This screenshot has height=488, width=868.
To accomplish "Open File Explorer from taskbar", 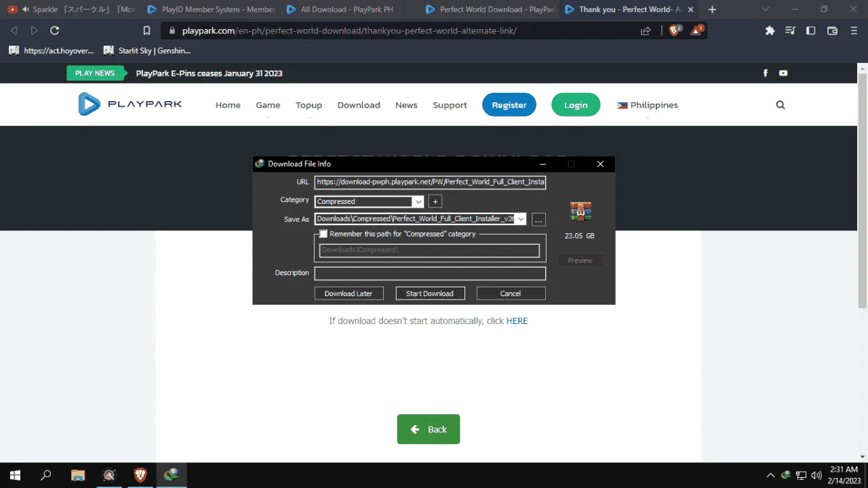I will pyautogui.click(x=78, y=475).
